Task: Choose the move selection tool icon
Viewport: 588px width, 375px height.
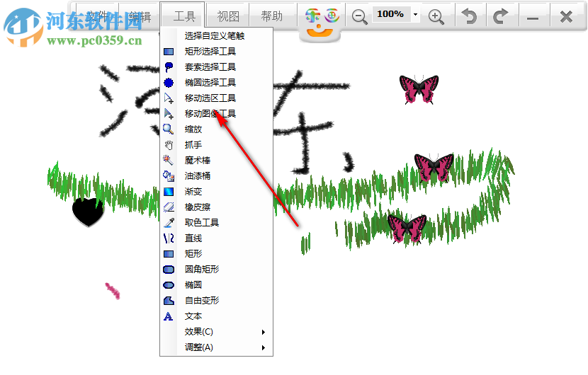Action: pos(169,98)
